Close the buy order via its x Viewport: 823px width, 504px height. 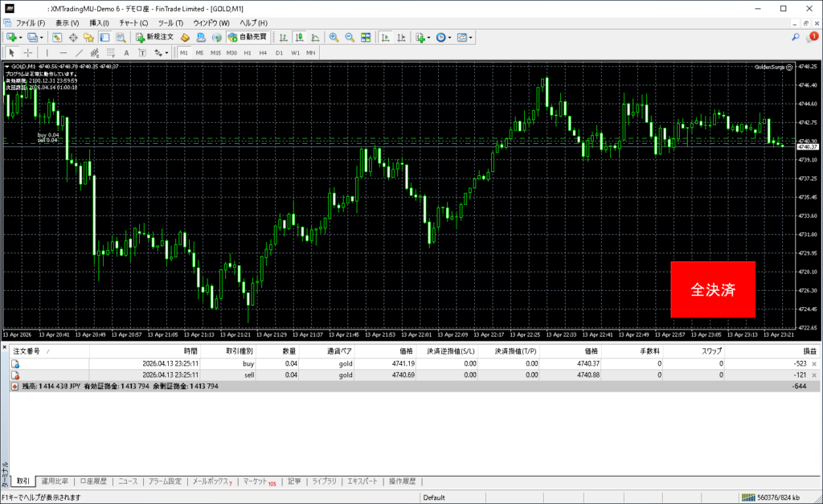click(x=814, y=364)
